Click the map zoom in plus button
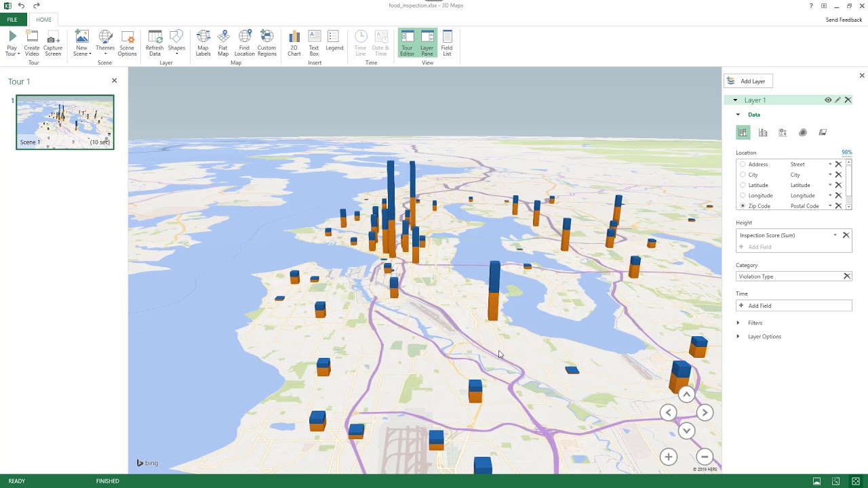 pyautogui.click(x=668, y=457)
